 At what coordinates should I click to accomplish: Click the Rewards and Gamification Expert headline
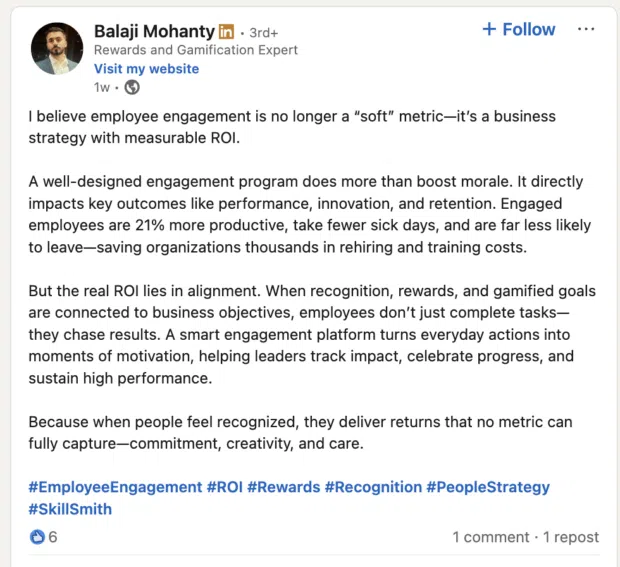click(x=196, y=50)
